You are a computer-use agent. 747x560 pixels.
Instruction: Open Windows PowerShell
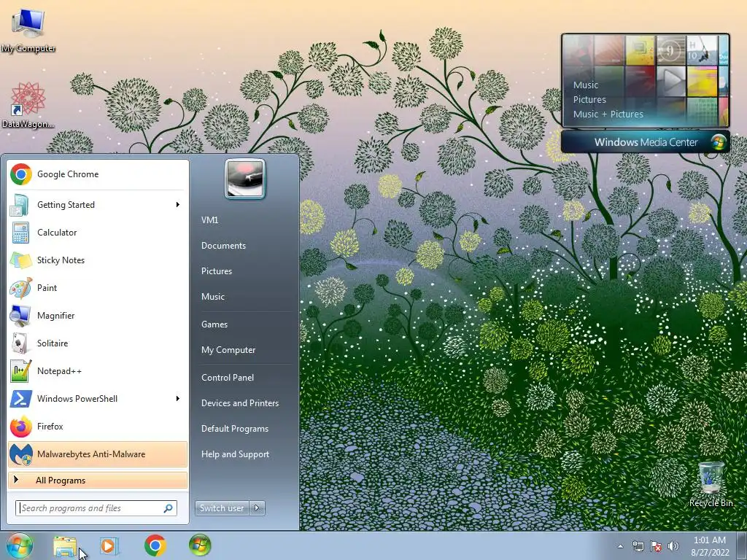98,399
